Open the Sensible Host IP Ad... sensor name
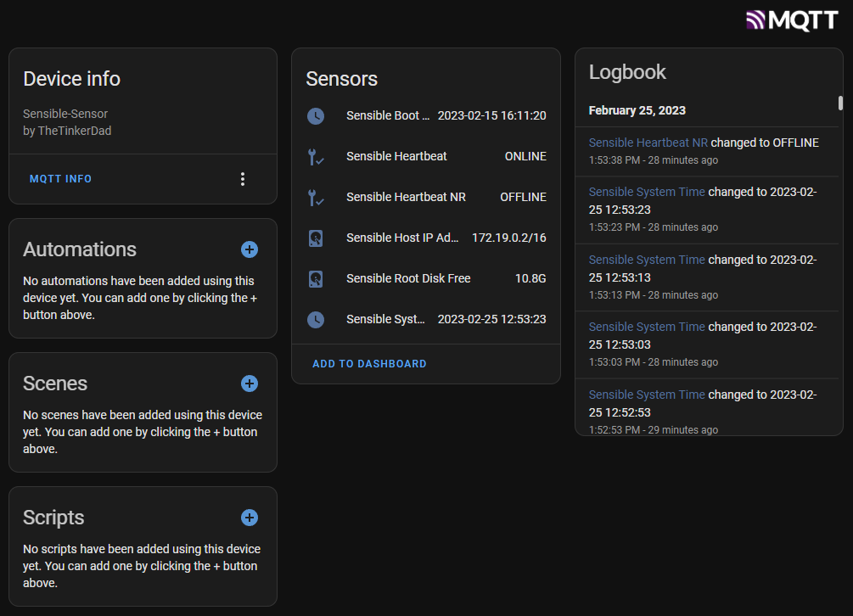This screenshot has height=616, width=853. click(x=402, y=238)
